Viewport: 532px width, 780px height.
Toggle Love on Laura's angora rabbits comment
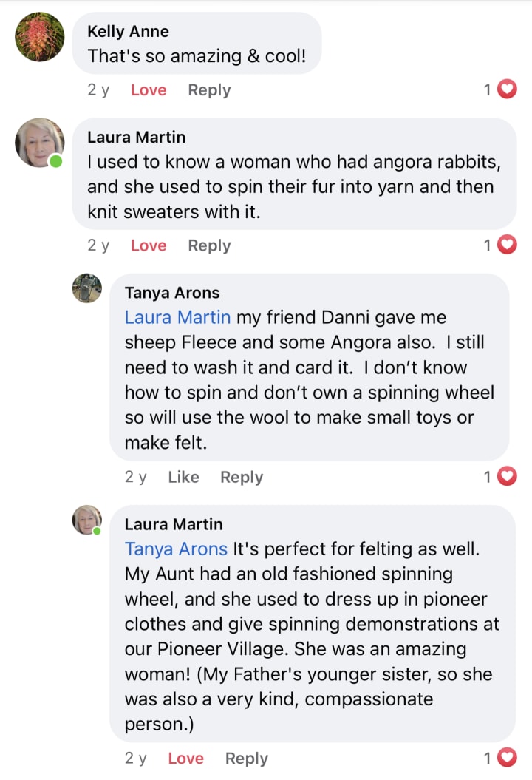(149, 245)
